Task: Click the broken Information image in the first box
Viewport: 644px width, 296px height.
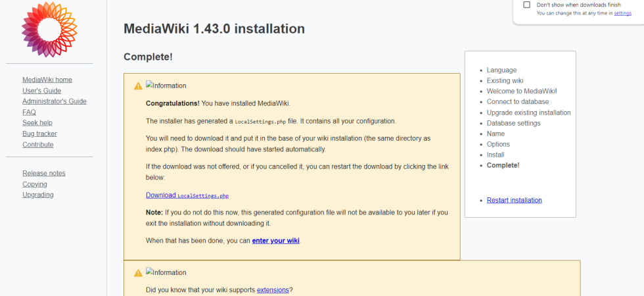Action: tap(166, 86)
